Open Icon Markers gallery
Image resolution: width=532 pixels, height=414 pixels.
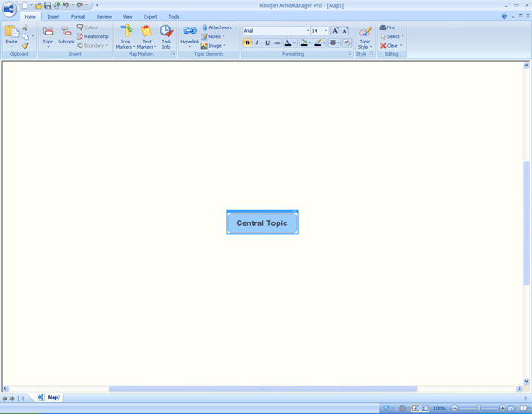click(126, 36)
